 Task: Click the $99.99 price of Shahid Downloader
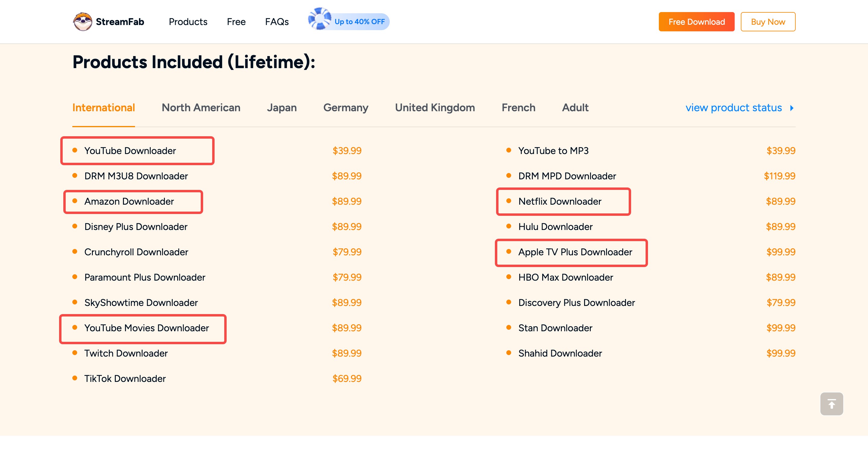click(781, 353)
